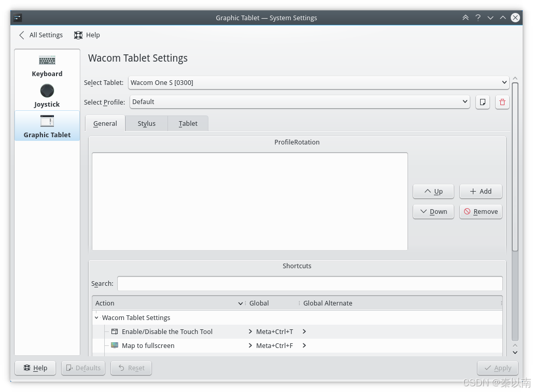The height and width of the screenshot is (392, 533).
Task: Edit the Meta+Ctrl+F global shortcut
Action: (x=274, y=345)
